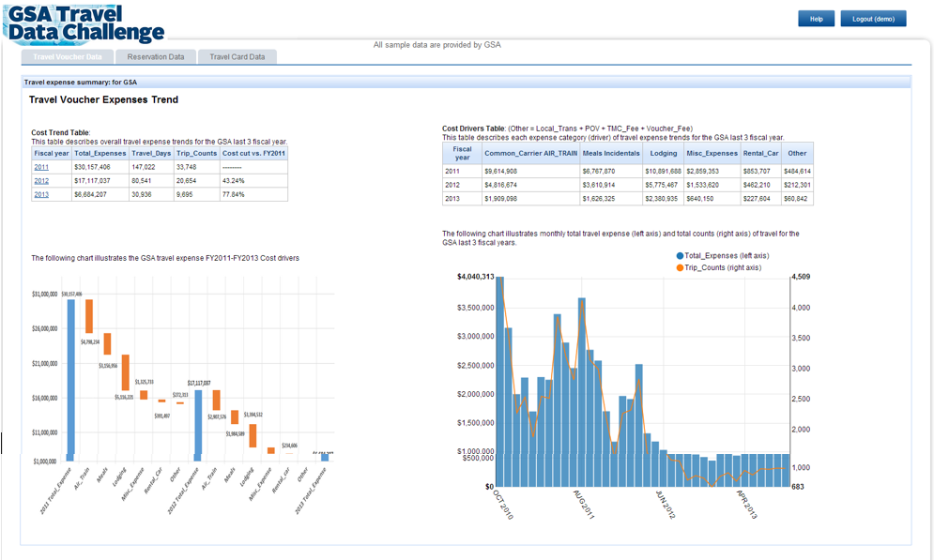Viewport: 934px width, 560px height.
Task: Select the 147,022 travel days cell
Action: tap(151, 167)
